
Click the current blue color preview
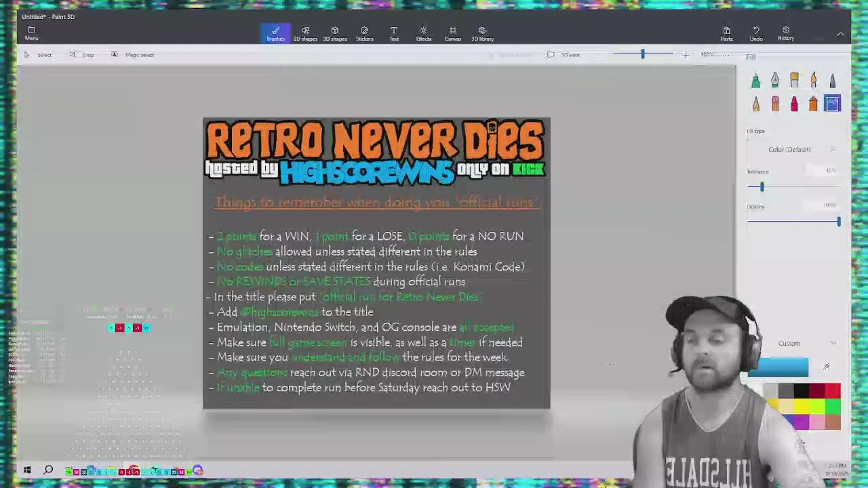click(x=778, y=367)
